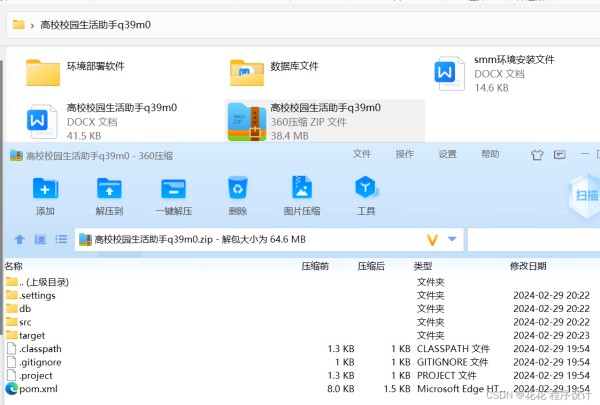This screenshot has width=600, height=405.
Task: Select the src folder in the archive
Action: click(x=18, y=322)
